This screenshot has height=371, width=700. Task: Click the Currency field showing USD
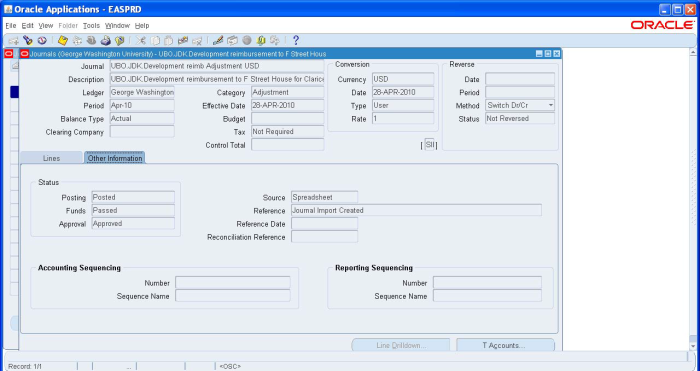[x=403, y=79]
